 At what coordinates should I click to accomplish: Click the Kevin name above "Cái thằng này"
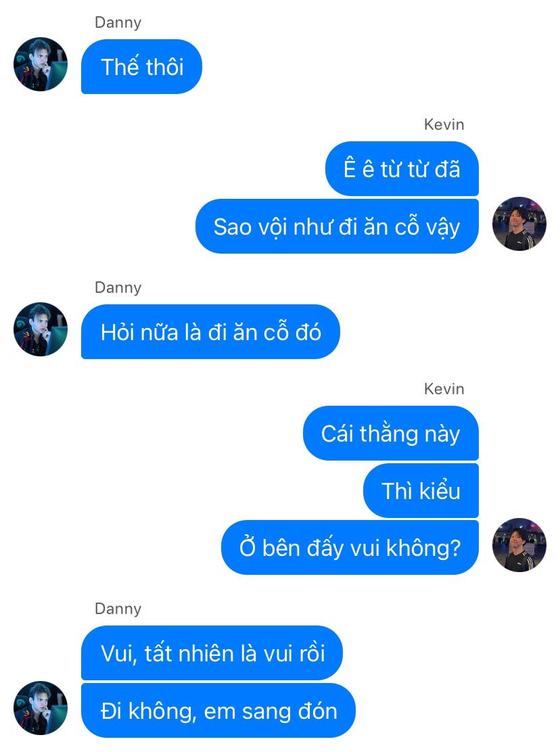tap(444, 389)
